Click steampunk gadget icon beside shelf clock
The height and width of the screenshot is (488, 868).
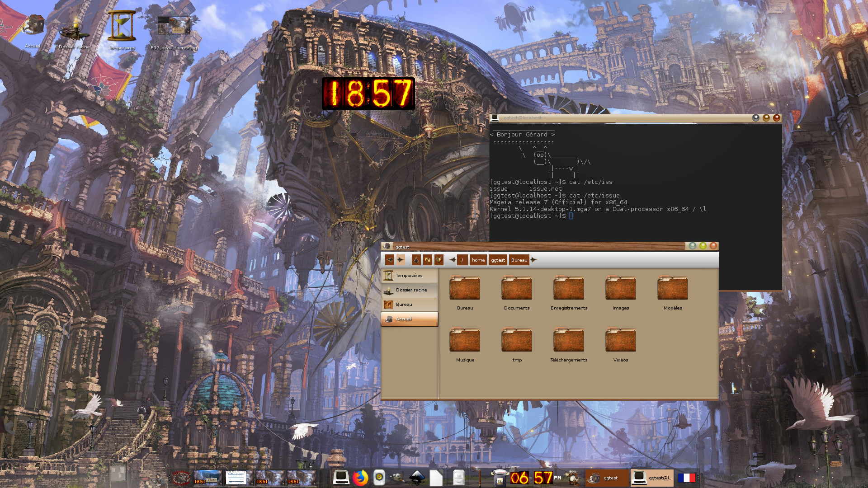[573, 478]
